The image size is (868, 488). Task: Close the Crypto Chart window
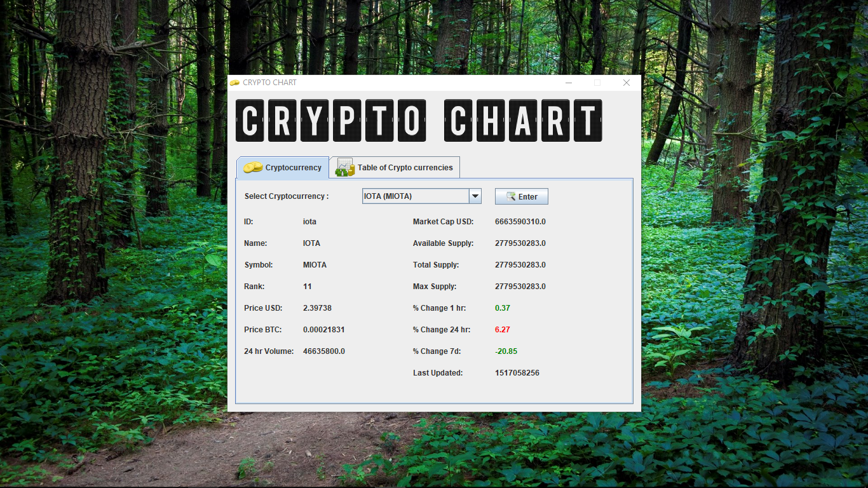627,83
